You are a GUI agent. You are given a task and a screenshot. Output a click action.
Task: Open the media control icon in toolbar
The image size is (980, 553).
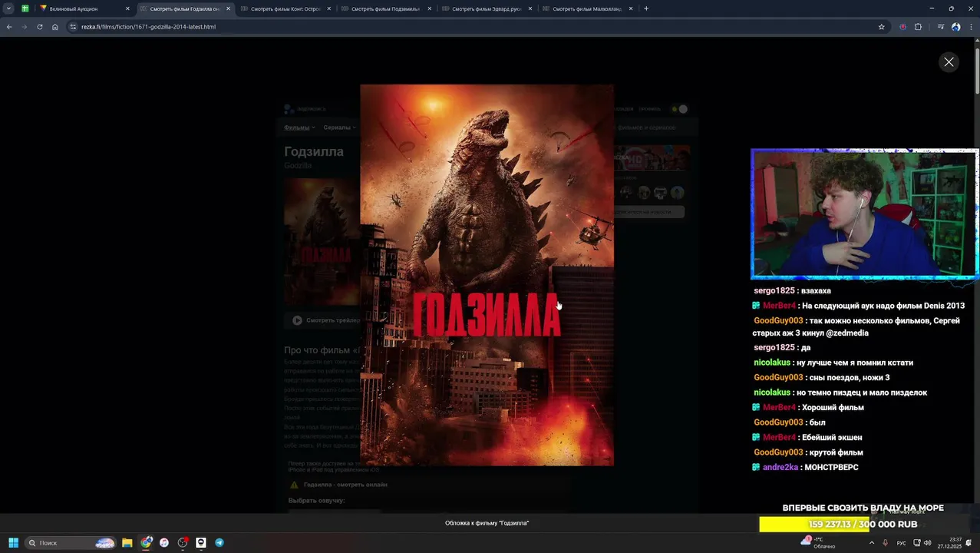coord(941,27)
